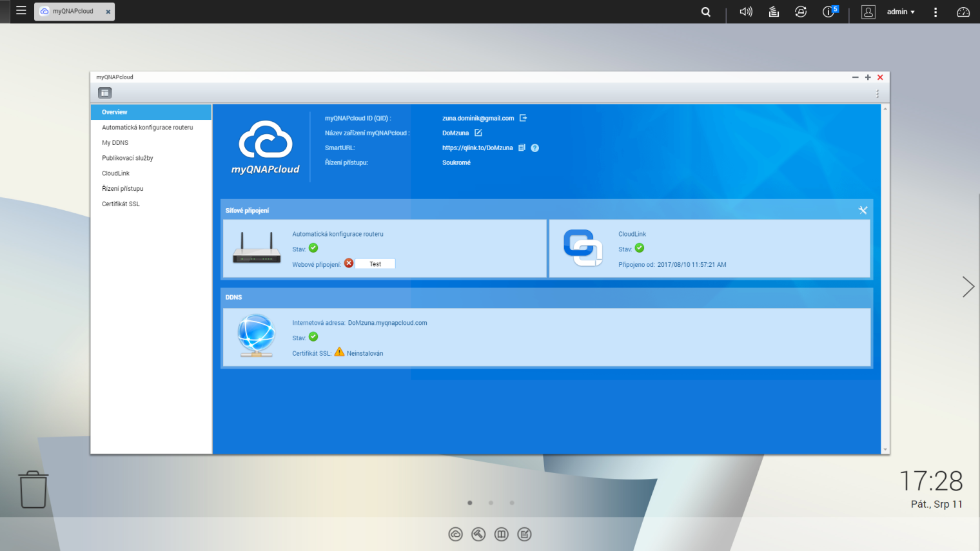Click the DDNS globe icon
This screenshot has width=980, height=551.
pyautogui.click(x=257, y=336)
